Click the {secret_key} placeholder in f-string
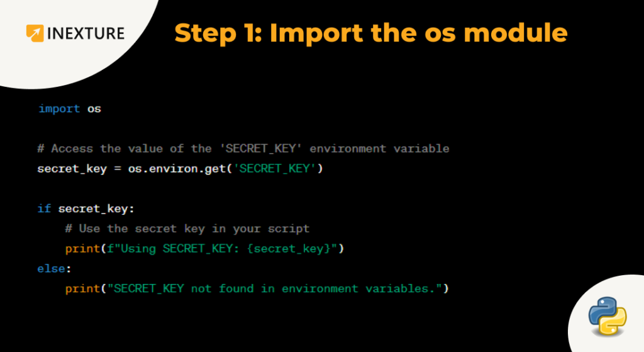The image size is (644, 352). coord(289,249)
